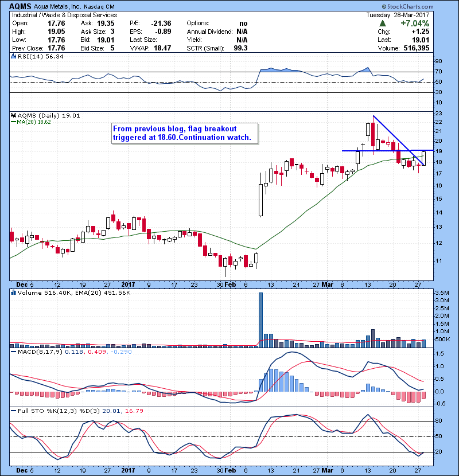Viewport: 459px width, 476px height.
Task: Click the High value 19.05
Action: click(56, 32)
